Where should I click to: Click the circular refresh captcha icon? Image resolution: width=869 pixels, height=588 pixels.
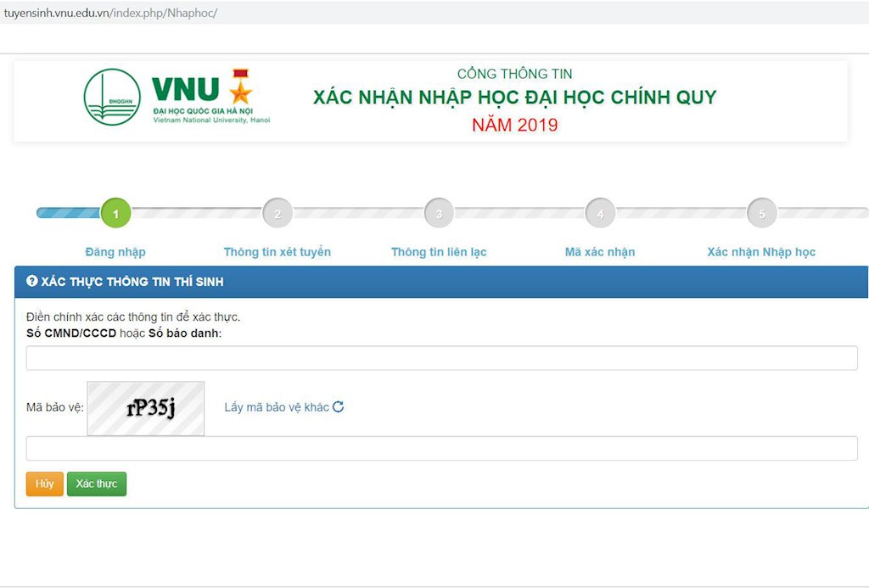click(x=338, y=407)
